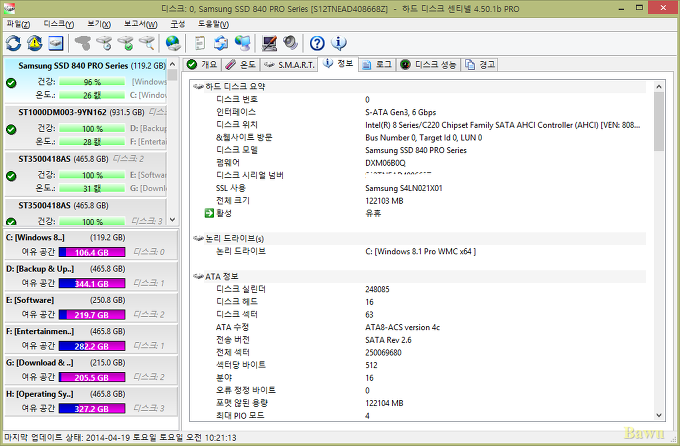Click the value ATA8-ACS version 4c
The height and width of the screenshot is (446, 680).
click(x=402, y=327)
